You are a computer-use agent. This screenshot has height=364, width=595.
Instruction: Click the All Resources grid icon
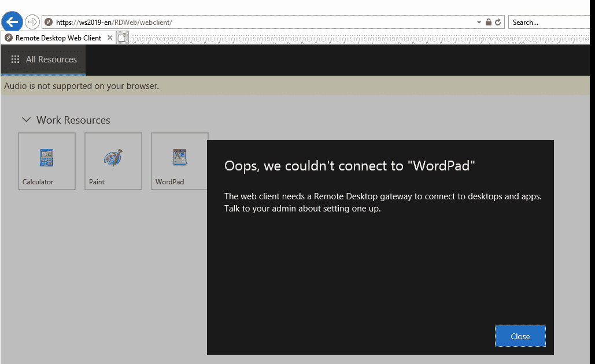coord(15,59)
